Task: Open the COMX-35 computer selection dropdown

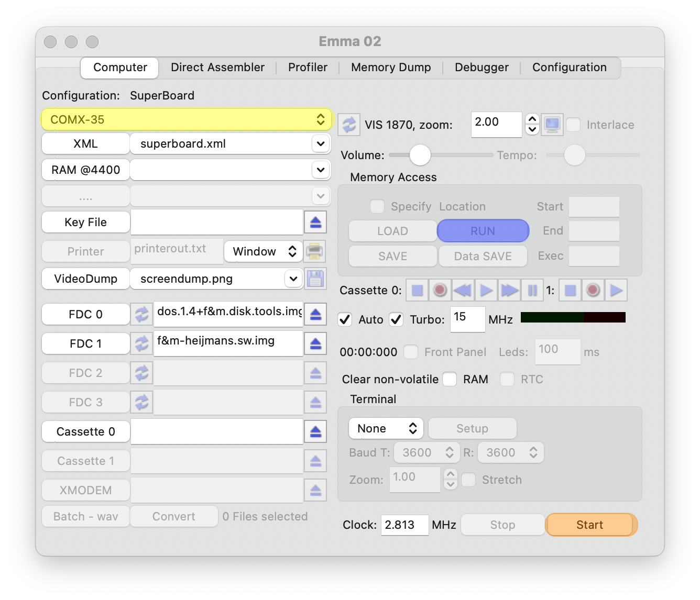Action: [x=187, y=119]
